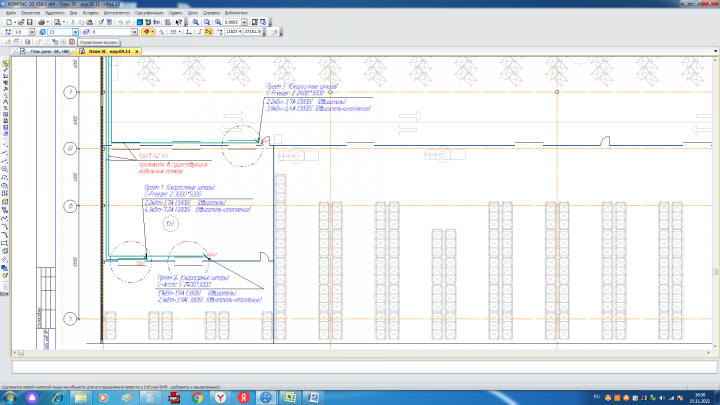Image resolution: width=720 pixels, height=405 pixels.
Task: Click the red stop icon in third toolbar row
Action: point(72,42)
